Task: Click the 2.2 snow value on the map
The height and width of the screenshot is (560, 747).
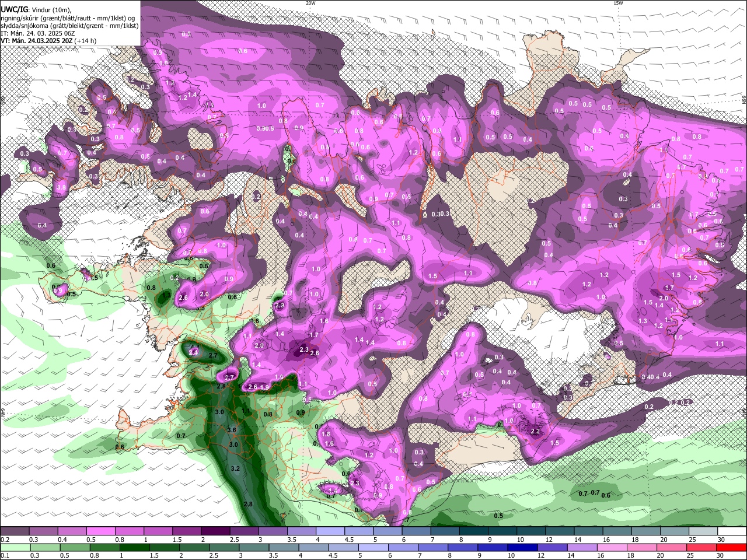Action: coord(535,431)
